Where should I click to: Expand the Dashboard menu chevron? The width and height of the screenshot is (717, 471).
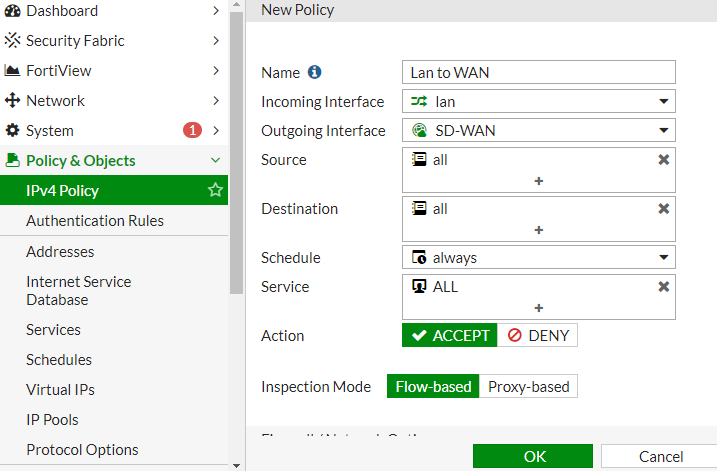(x=216, y=11)
